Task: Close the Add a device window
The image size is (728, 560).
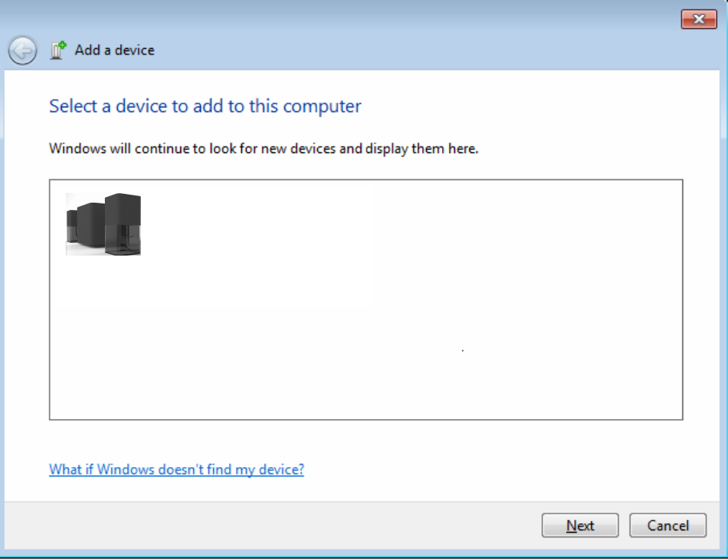Action: tap(698, 18)
